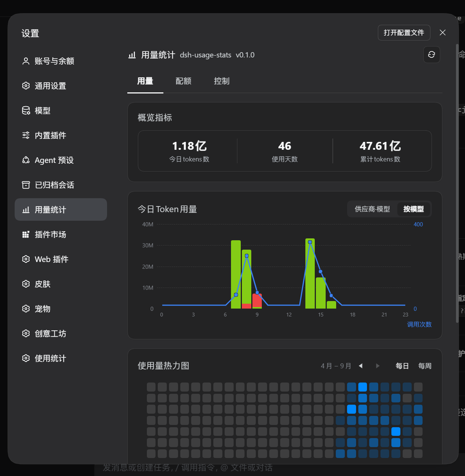Click the 1.18亿 今日 tokens 数 metric
The image size is (465, 476).
coord(189,151)
